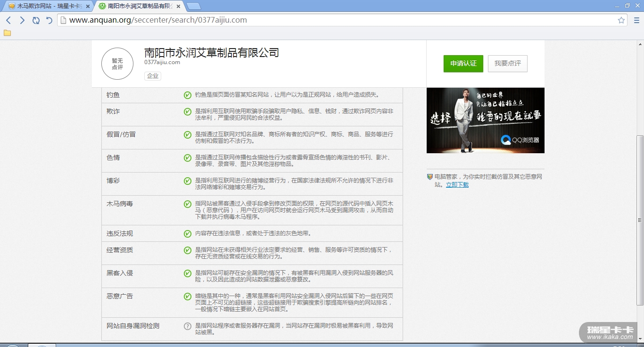Click the 电脑管家 shield icon
Viewport: 644px width, 347px height.
(x=430, y=177)
